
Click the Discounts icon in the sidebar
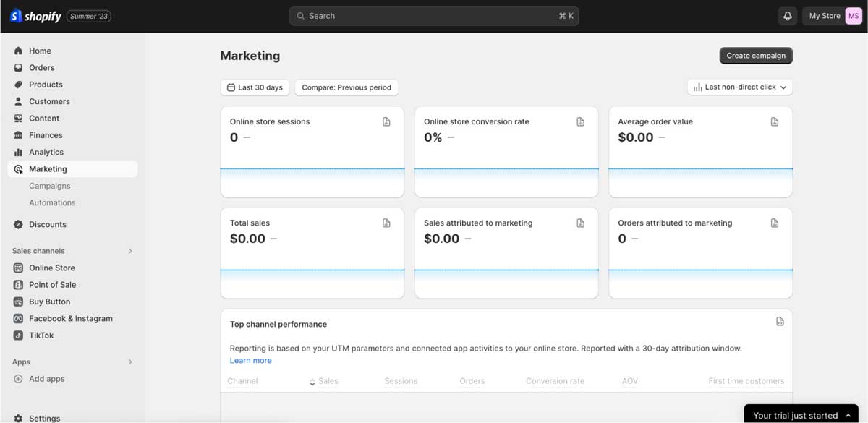tap(17, 224)
